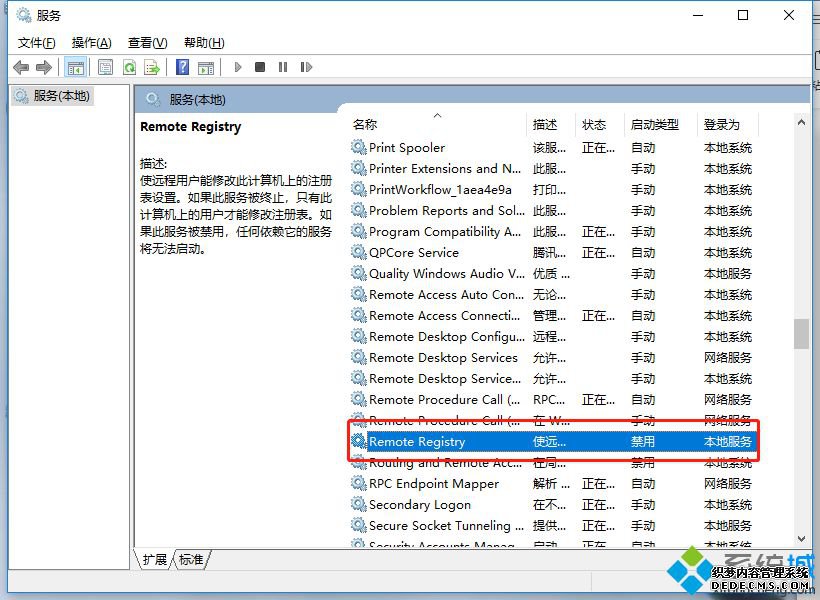
Task: Select the Remote Desktop Services row
Action: click(x=553, y=357)
